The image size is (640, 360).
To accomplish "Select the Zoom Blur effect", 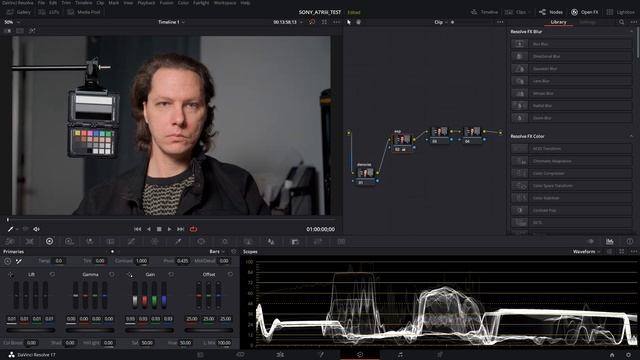I will click(571, 118).
